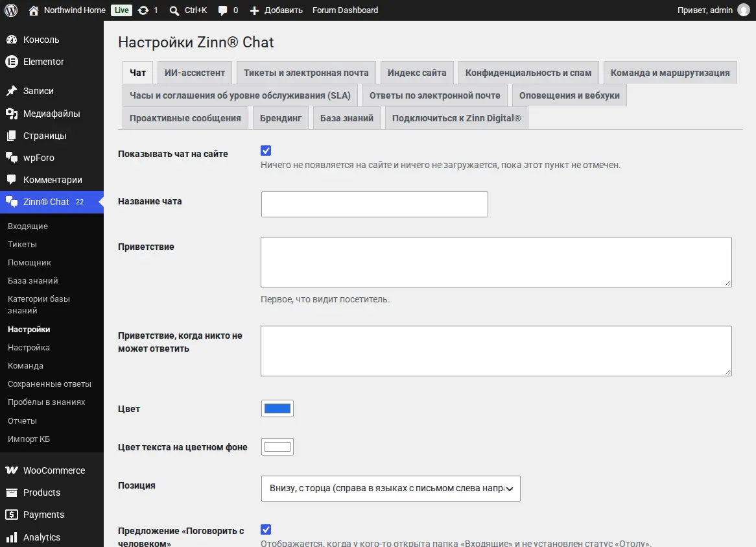Go to Входящие in the sidebar
The width and height of the screenshot is (756, 547).
[x=28, y=226]
